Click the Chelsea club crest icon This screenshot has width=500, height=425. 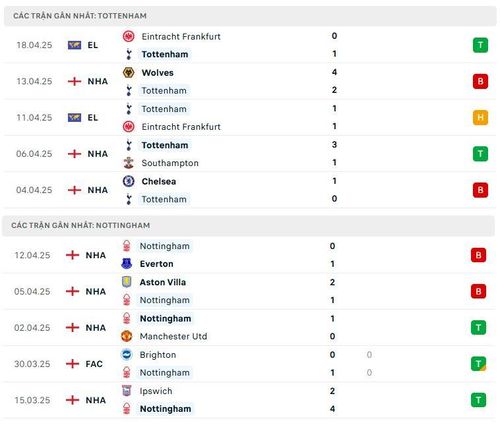129,181
